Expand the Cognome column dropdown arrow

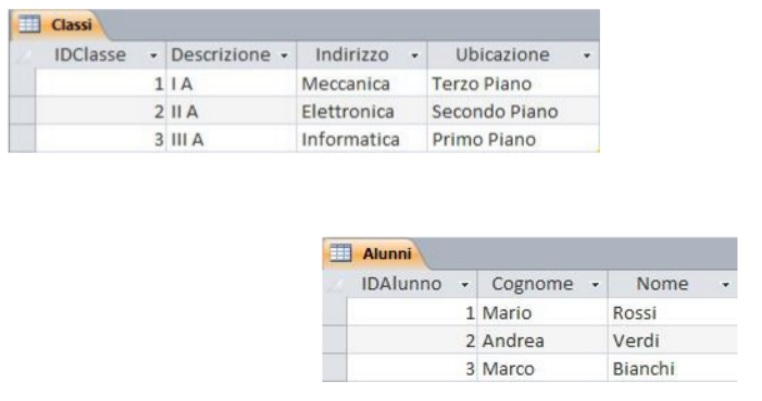coord(595,285)
